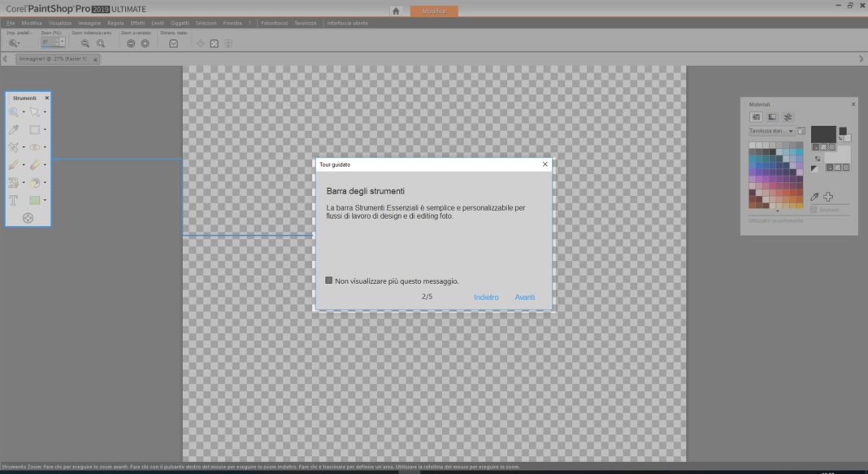Close the Immagine1 document tab
The image size is (868, 474).
click(x=95, y=59)
